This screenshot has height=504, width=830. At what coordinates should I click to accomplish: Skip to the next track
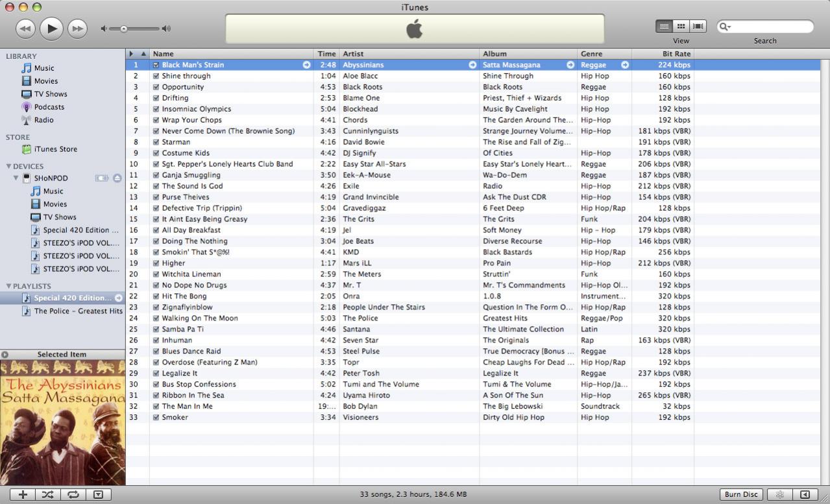point(77,29)
